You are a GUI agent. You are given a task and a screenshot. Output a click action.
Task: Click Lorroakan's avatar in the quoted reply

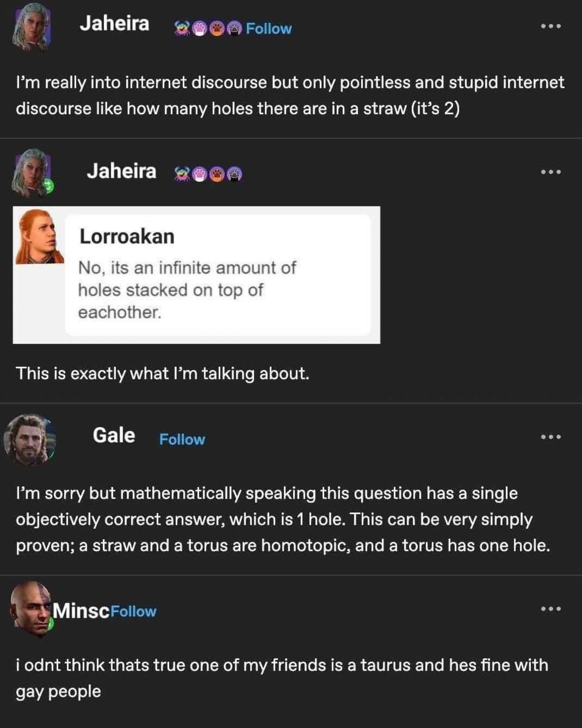tap(39, 237)
